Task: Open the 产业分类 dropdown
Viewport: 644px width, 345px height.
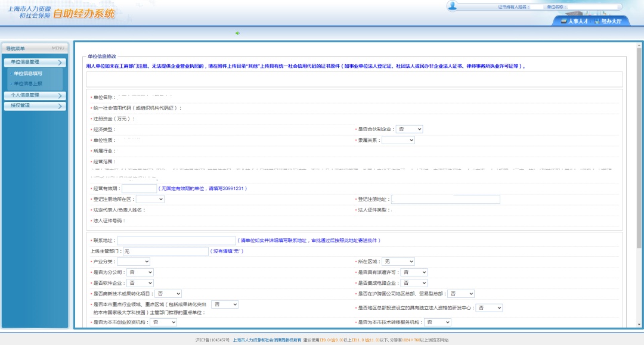Action: [x=133, y=262]
